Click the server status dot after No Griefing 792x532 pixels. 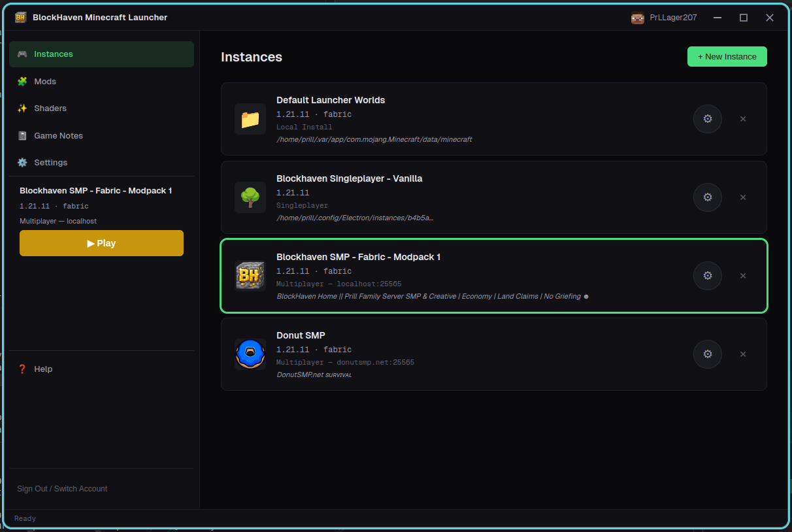pos(586,297)
